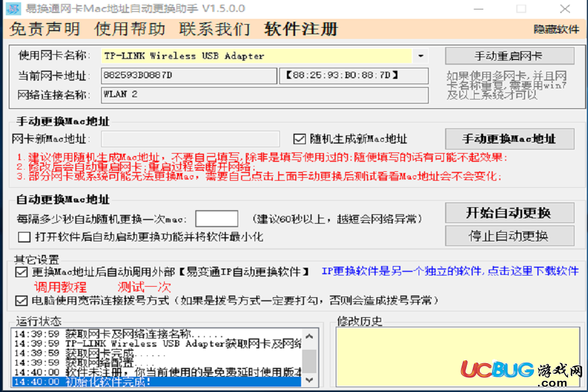Click 隐藏软件 to hide the software
Viewport: 588px width, 392px height.
coord(556,29)
